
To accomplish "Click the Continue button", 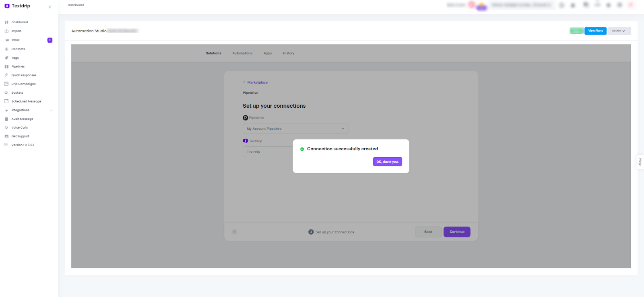I will coord(457,232).
